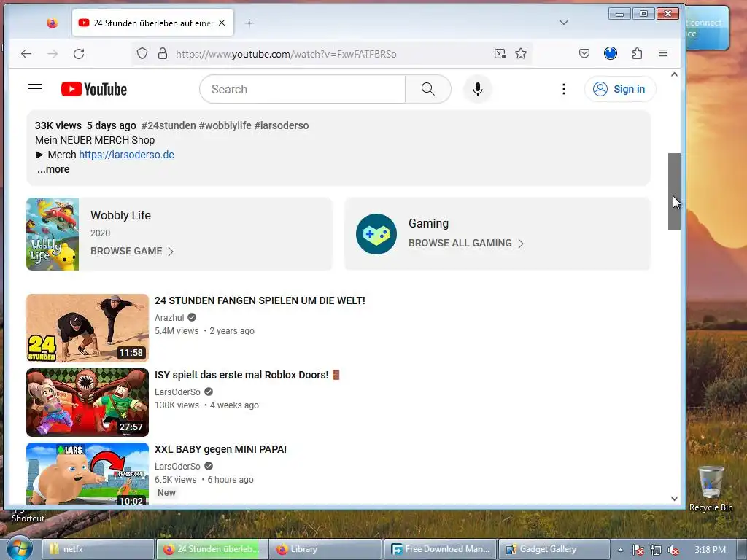Screen dimensions: 747x560
Task: Show site security info via padlock icon
Action: click(163, 53)
